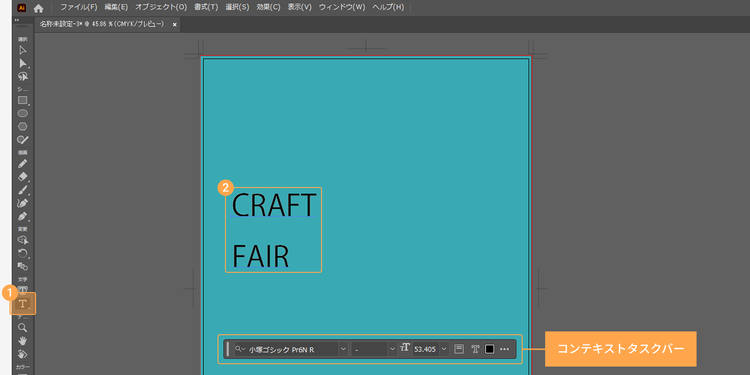The image size is (750, 375).
Task: Select the Touch Type tool
Action: pyautogui.click(x=22, y=289)
